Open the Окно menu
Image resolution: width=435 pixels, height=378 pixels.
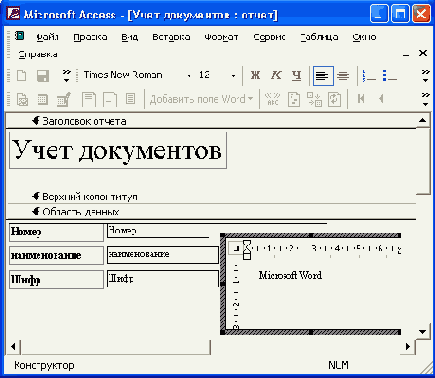point(364,37)
